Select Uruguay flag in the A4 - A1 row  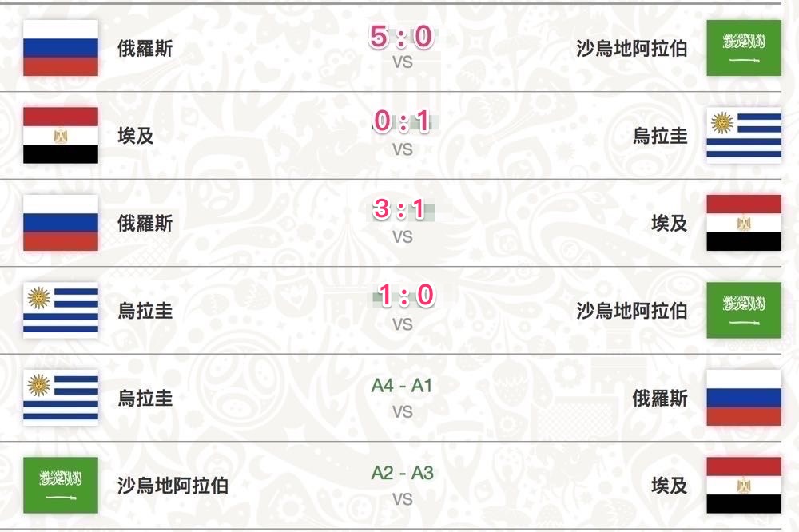[x=61, y=397]
